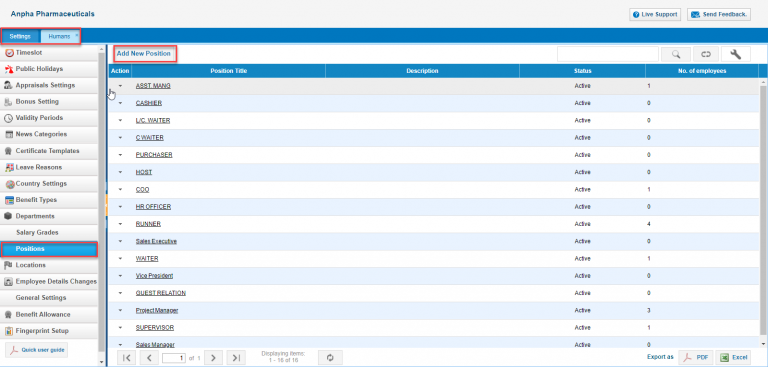Screen dimensions: 768x367
Task: Click the search magnifier icon button
Action: [x=676, y=54]
